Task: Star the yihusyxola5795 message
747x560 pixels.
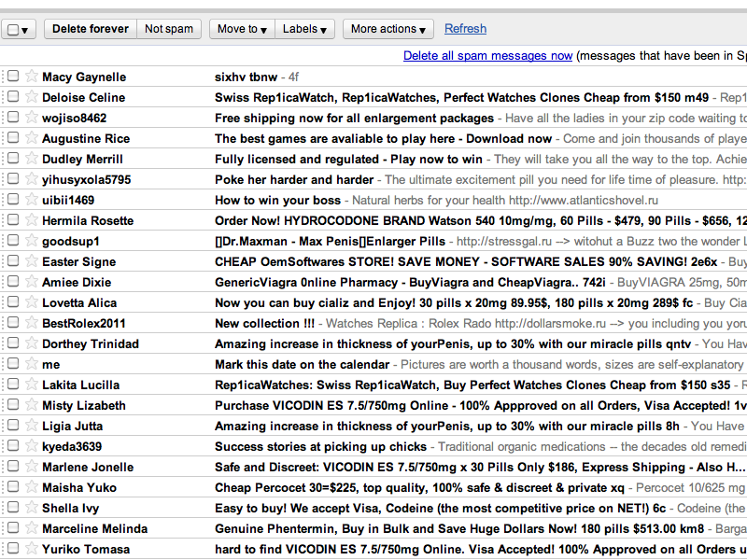Action: 32,178
